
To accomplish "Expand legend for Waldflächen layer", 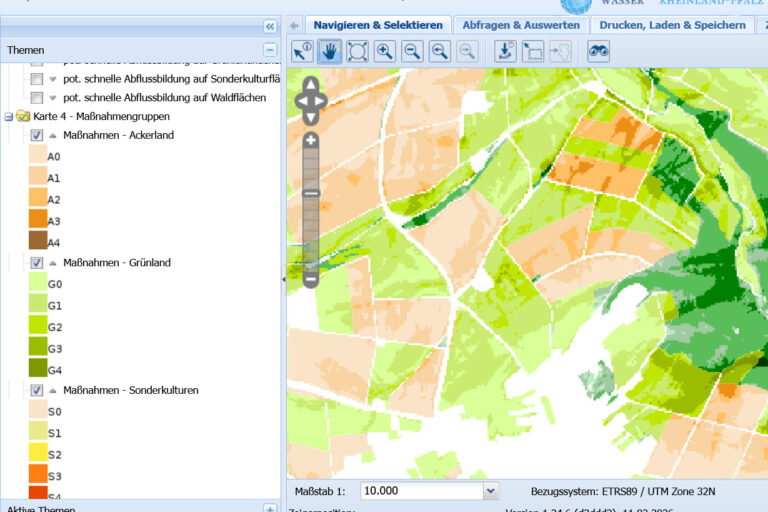I will (x=53, y=98).
